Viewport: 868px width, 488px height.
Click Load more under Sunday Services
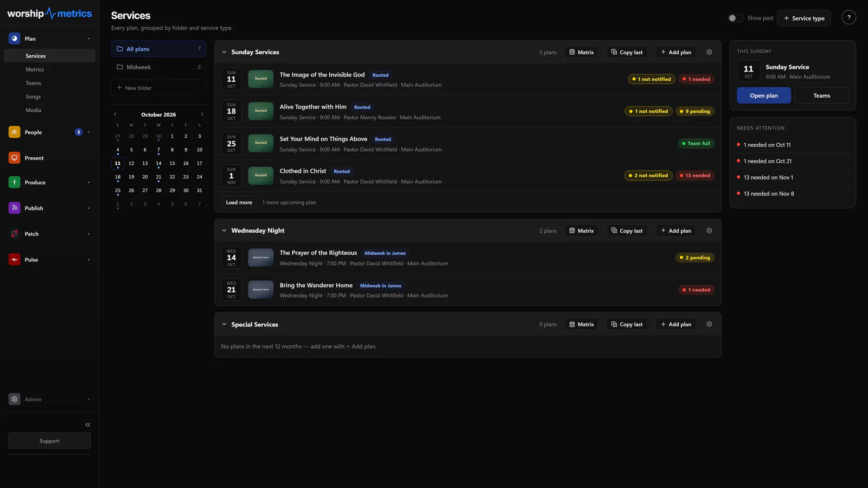coord(239,202)
